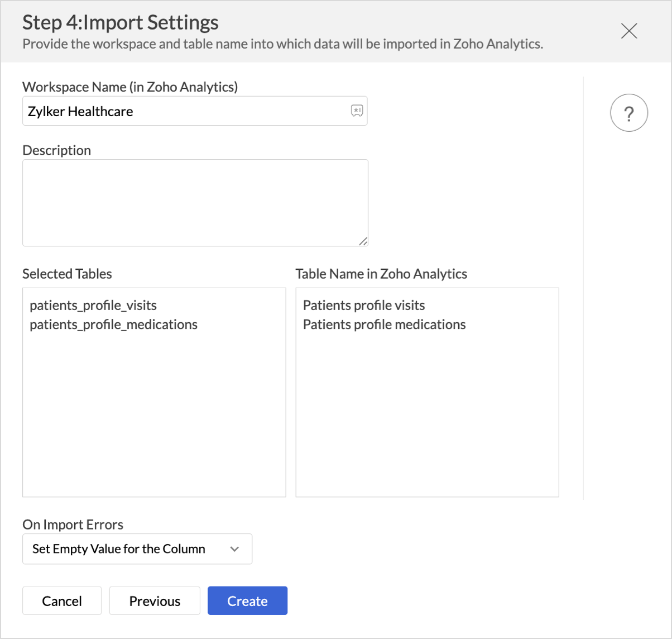Screen dimensions: 672x639
Task: Click the autofill icon in Workspace Name field
Action: (357, 111)
